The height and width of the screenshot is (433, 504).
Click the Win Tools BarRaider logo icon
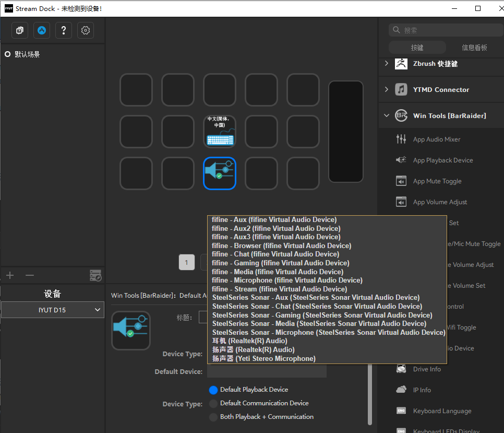click(401, 115)
